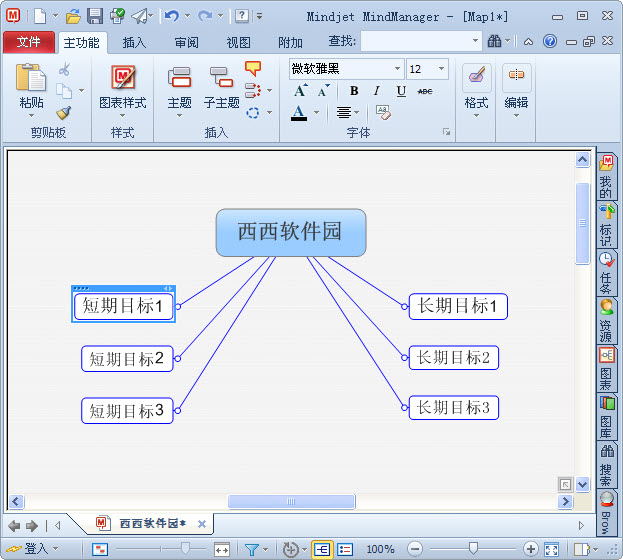Click the Cut scissors icon
623x560 pixels.
coord(64,69)
